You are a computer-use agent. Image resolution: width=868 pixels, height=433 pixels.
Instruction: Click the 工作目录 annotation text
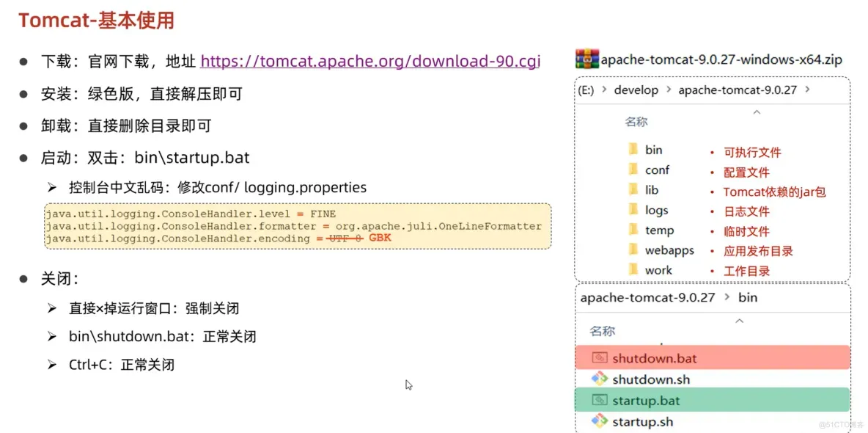[746, 271]
